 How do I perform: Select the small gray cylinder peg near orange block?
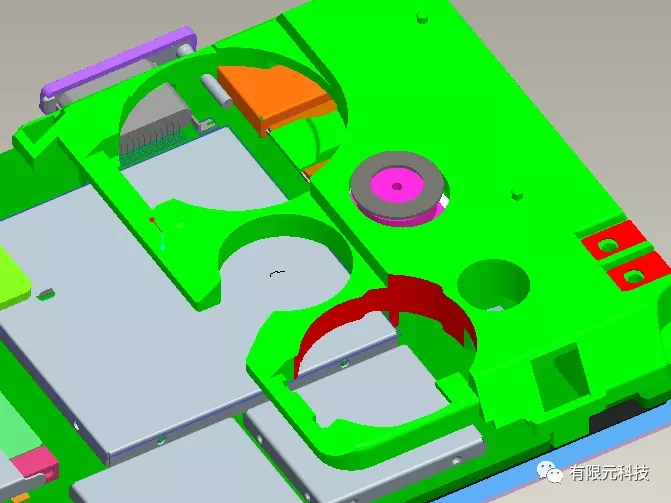coord(213,90)
